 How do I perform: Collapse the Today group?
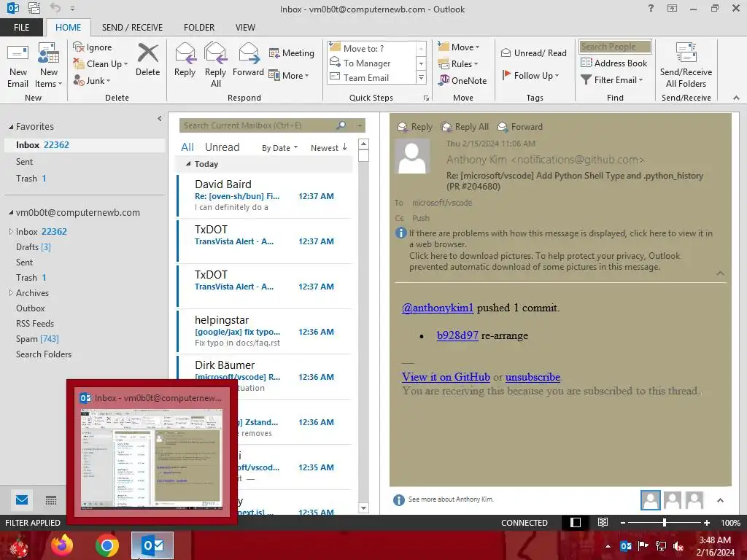[188, 164]
